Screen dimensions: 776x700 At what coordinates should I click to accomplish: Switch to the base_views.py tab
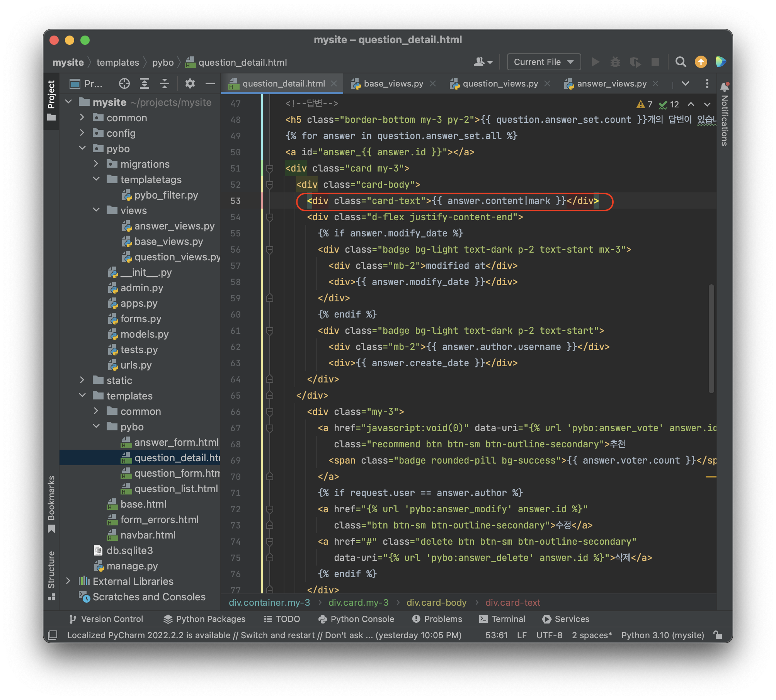[x=393, y=83]
